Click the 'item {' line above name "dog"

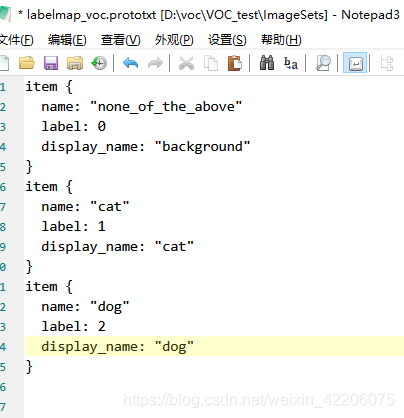click(x=49, y=287)
